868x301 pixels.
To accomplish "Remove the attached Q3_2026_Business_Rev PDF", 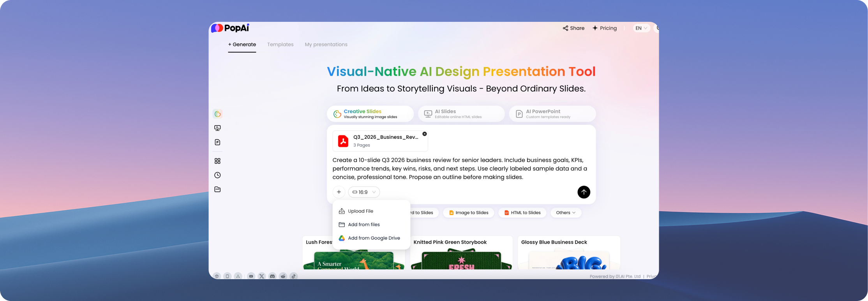I will 425,134.
